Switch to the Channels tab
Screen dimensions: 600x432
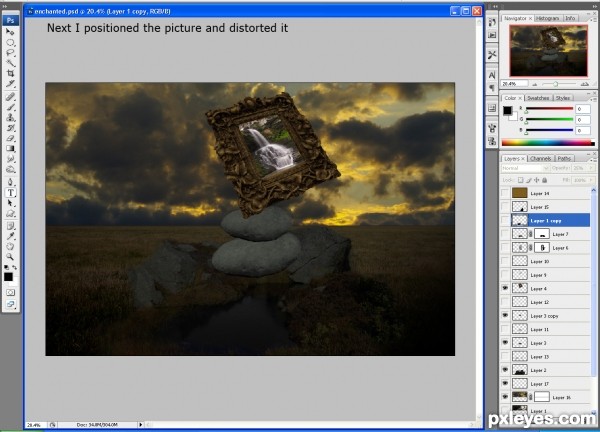click(541, 158)
